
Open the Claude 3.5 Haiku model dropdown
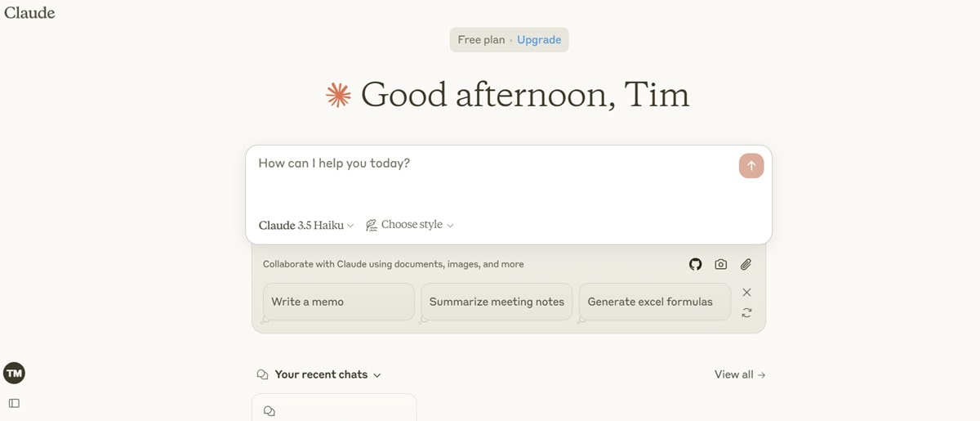306,225
